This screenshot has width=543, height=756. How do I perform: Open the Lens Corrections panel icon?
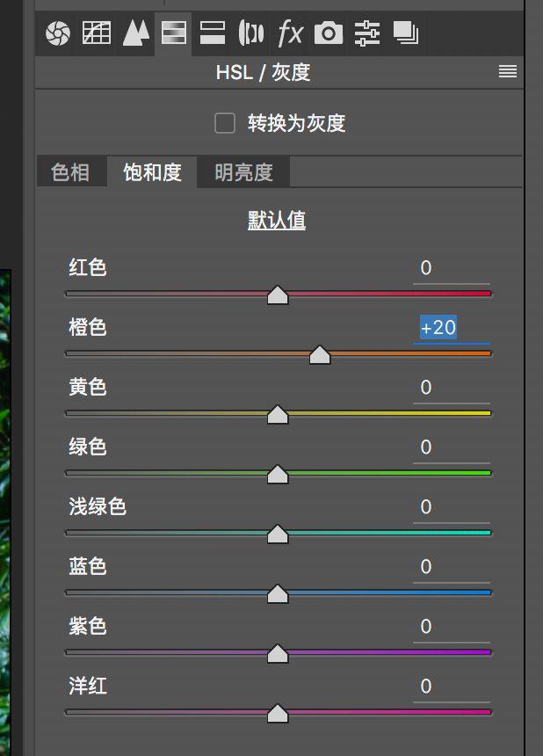[x=251, y=33]
